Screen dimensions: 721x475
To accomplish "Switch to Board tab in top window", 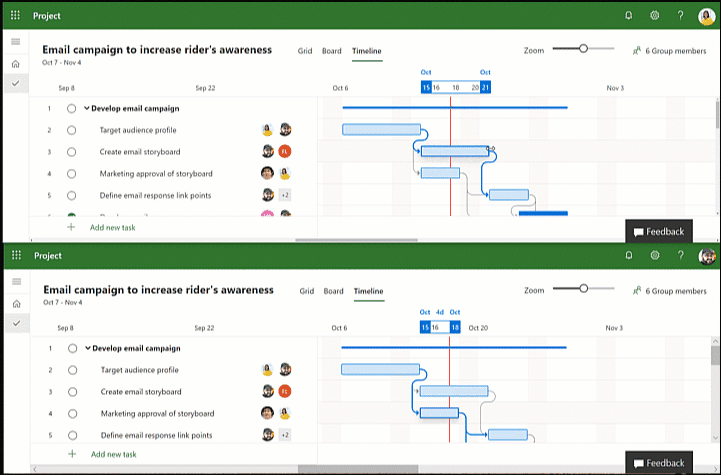I will 332,51.
